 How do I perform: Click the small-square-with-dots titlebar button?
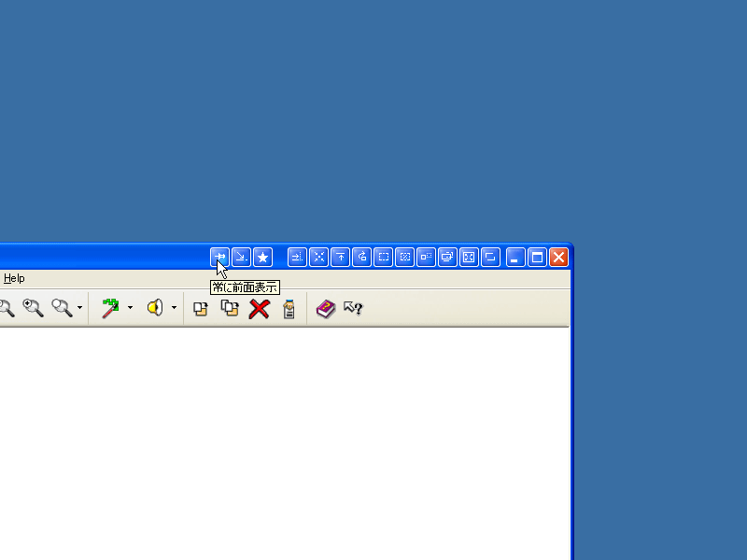pos(426,258)
